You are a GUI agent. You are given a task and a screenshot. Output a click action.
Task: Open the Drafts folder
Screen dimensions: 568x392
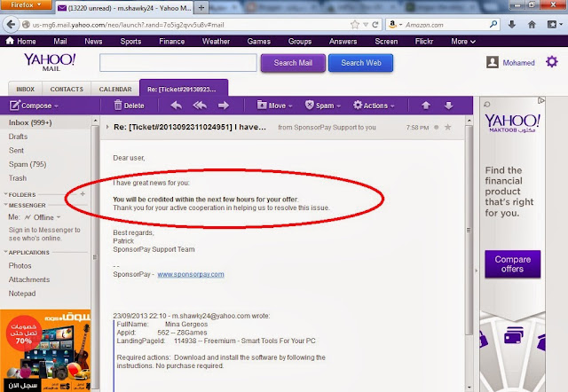pos(18,137)
